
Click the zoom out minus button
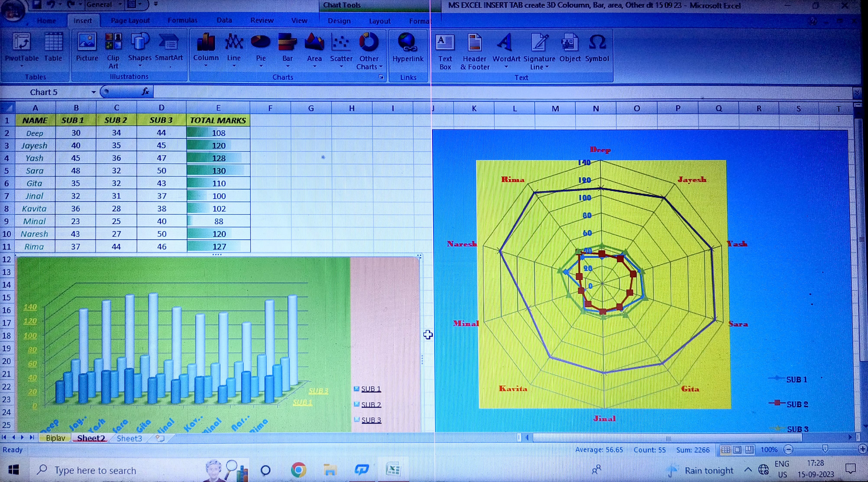[788, 449]
